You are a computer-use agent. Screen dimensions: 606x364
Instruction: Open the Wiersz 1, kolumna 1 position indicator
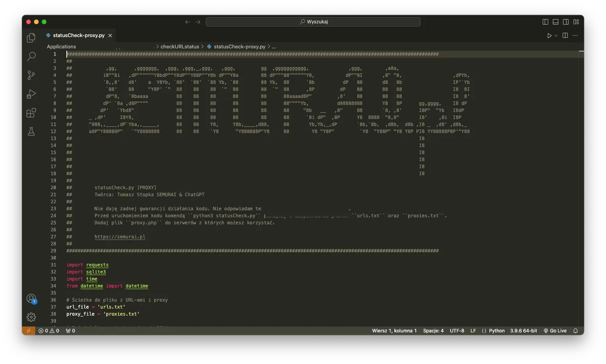tap(394, 331)
